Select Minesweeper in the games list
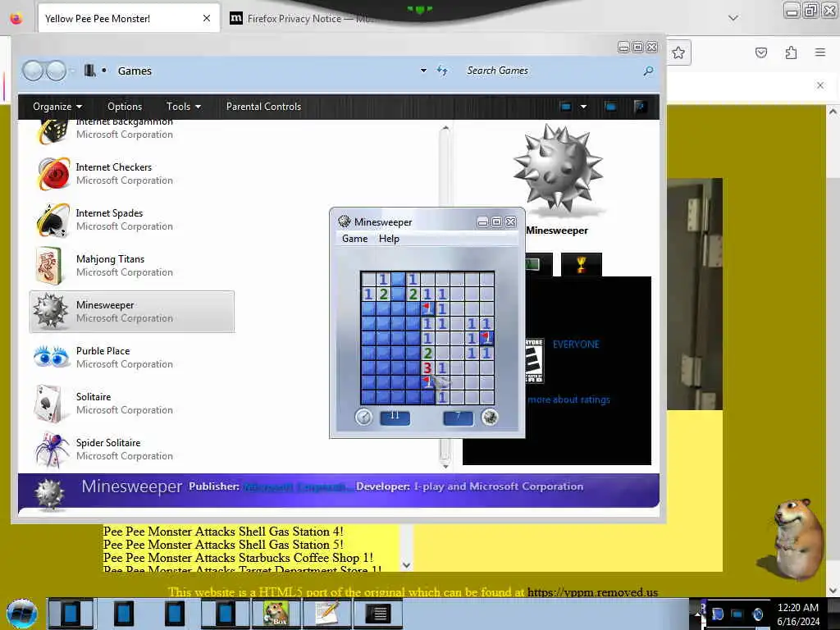 pyautogui.click(x=132, y=311)
